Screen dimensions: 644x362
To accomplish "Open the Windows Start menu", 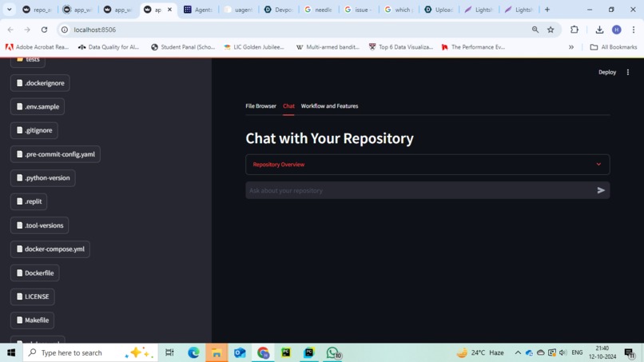I will pos(11,352).
